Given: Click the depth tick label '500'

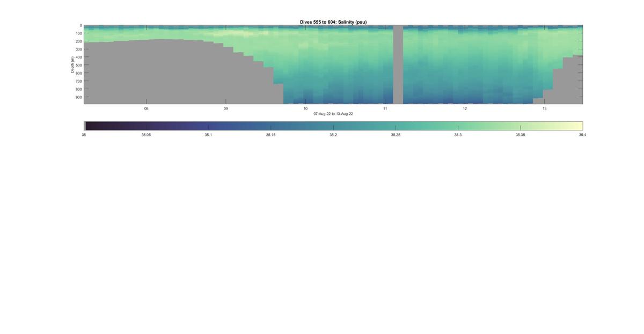Looking at the screenshot, I should pyautogui.click(x=78, y=65).
